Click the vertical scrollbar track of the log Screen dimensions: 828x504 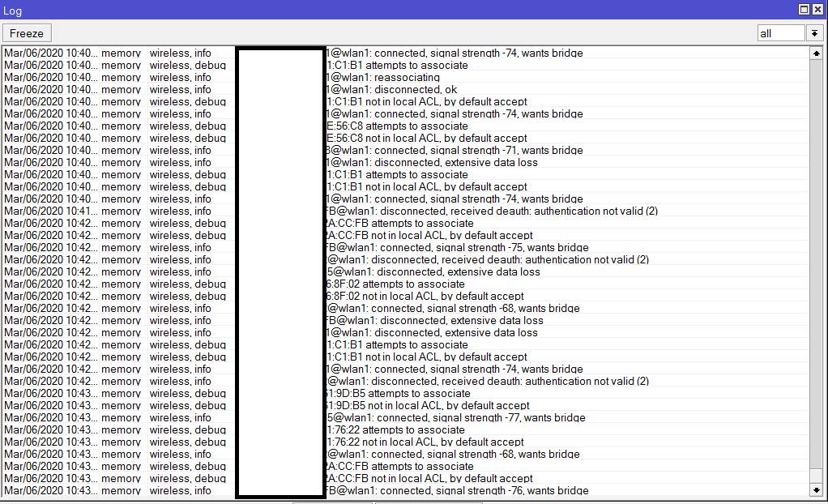816,271
